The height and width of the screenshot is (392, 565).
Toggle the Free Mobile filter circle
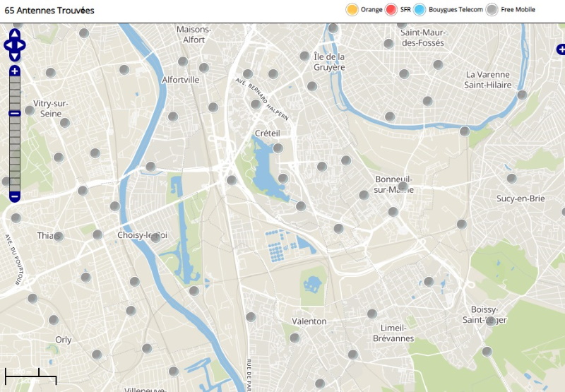pyautogui.click(x=492, y=10)
